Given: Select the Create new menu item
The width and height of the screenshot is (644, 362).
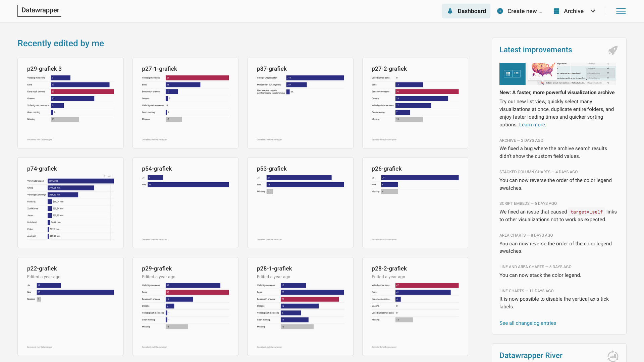Looking at the screenshot, I should [520, 11].
